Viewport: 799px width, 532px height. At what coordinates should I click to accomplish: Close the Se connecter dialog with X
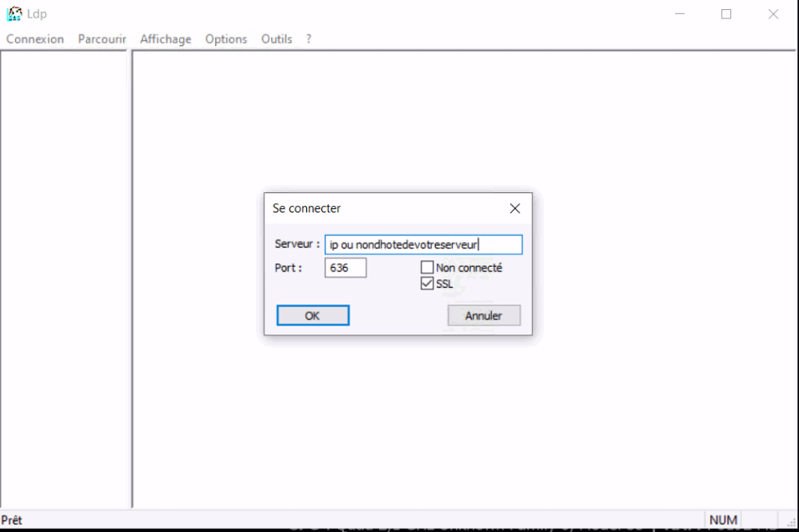pyautogui.click(x=515, y=208)
